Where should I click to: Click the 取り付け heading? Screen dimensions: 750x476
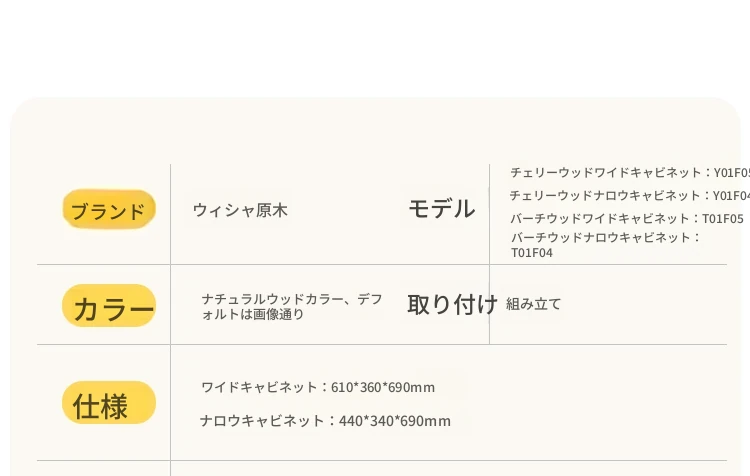452,305
